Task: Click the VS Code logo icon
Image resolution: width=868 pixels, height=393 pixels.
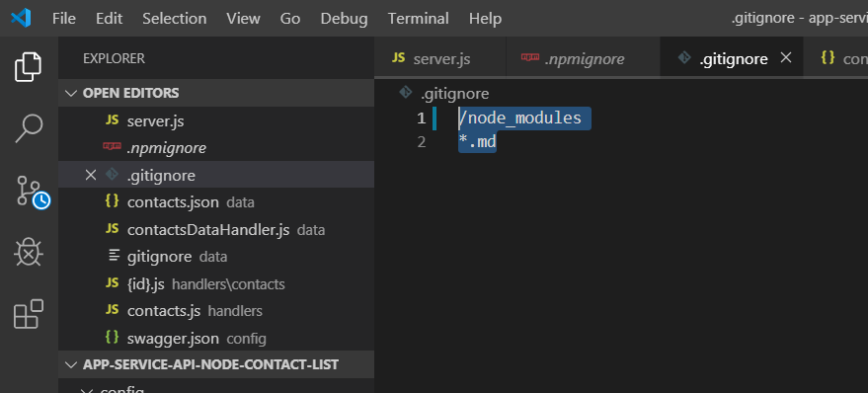Action: [21, 18]
